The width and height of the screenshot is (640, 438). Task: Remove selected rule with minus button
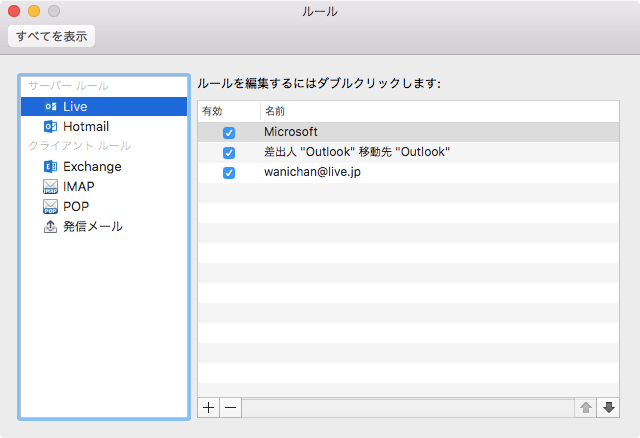[x=230, y=407]
